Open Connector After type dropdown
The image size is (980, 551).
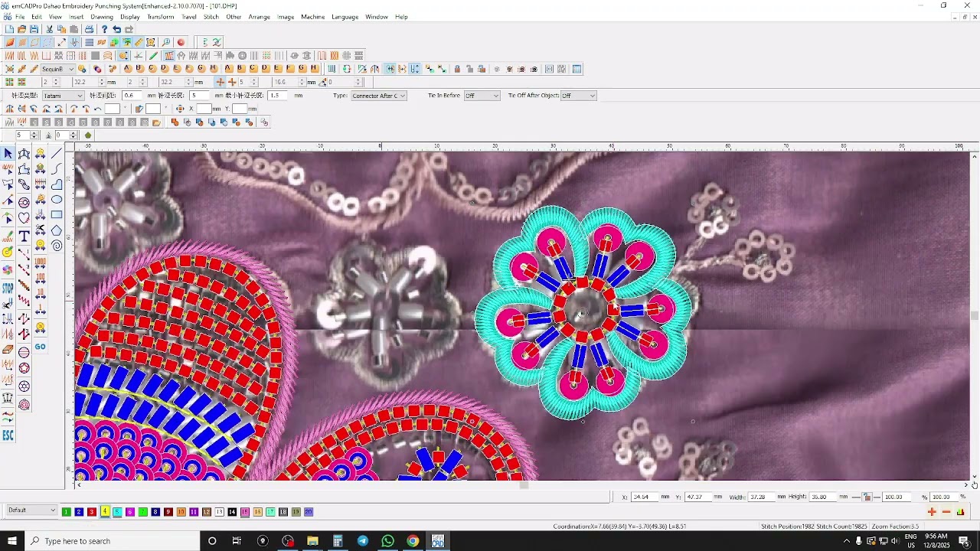(x=378, y=96)
